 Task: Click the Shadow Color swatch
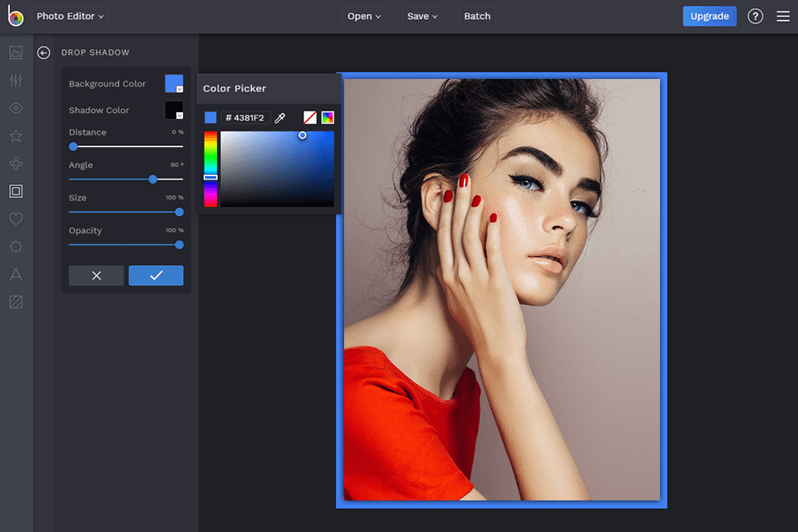(175, 110)
